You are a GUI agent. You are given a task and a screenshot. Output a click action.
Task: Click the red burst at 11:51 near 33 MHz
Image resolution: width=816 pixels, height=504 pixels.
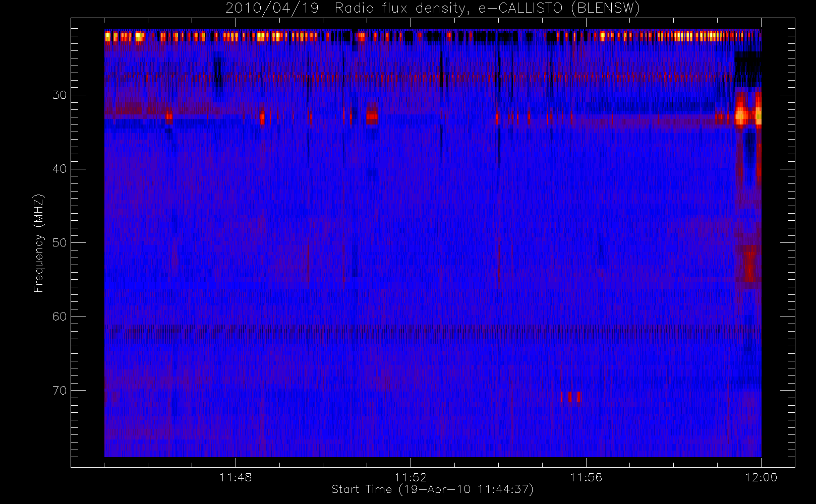click(x=372, y=115)
